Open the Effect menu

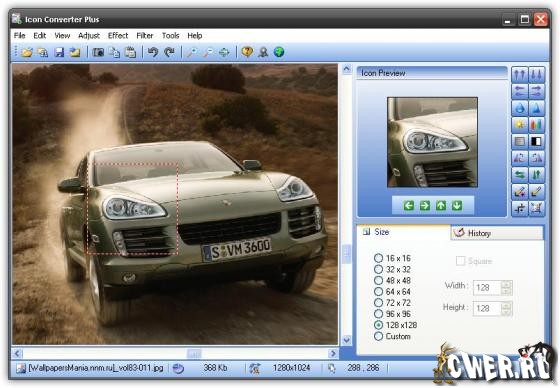[118, 36]
